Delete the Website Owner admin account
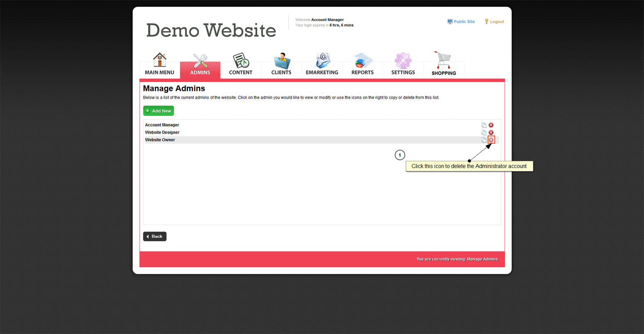644x334 pixels. (491, 140)
